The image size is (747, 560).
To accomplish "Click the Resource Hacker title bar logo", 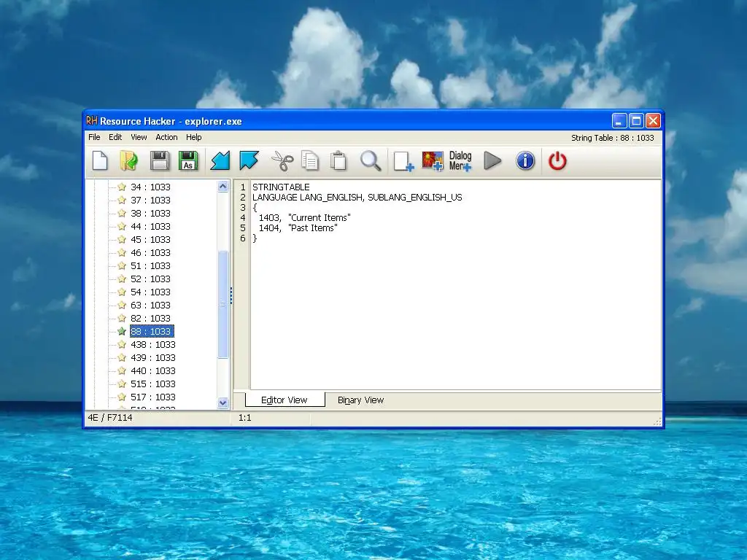I will 91,121.
